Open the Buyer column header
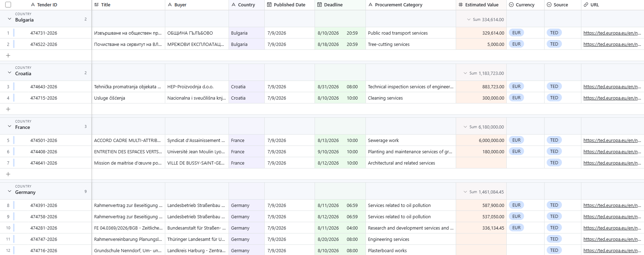Screen dimensions: 644x255 pyautogui.click(x=197, y=5)
